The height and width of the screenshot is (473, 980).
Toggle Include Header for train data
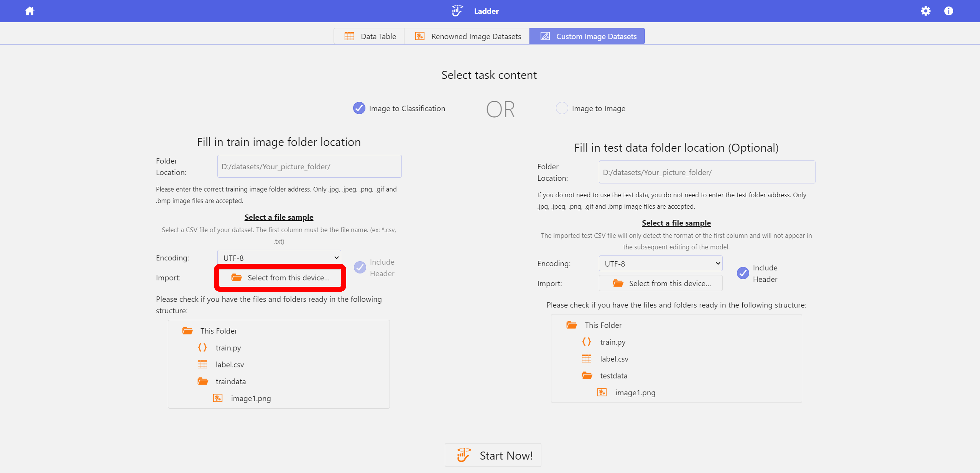click(x=360, y=267)
